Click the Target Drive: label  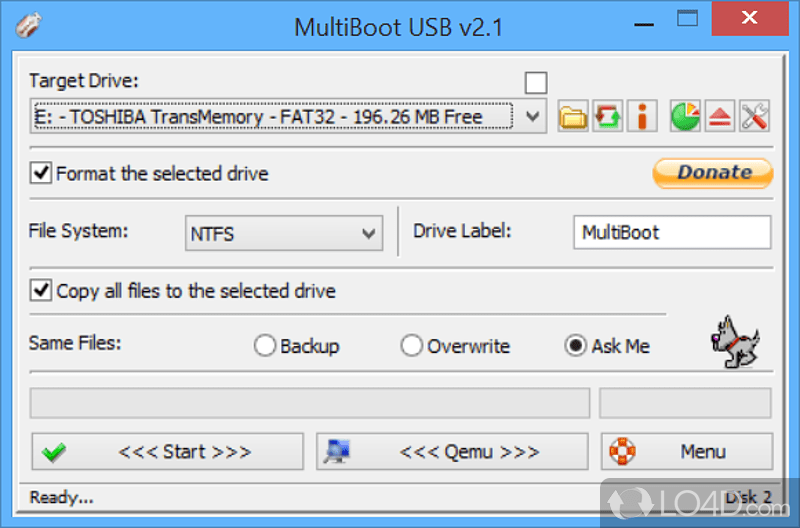point(84,81)
